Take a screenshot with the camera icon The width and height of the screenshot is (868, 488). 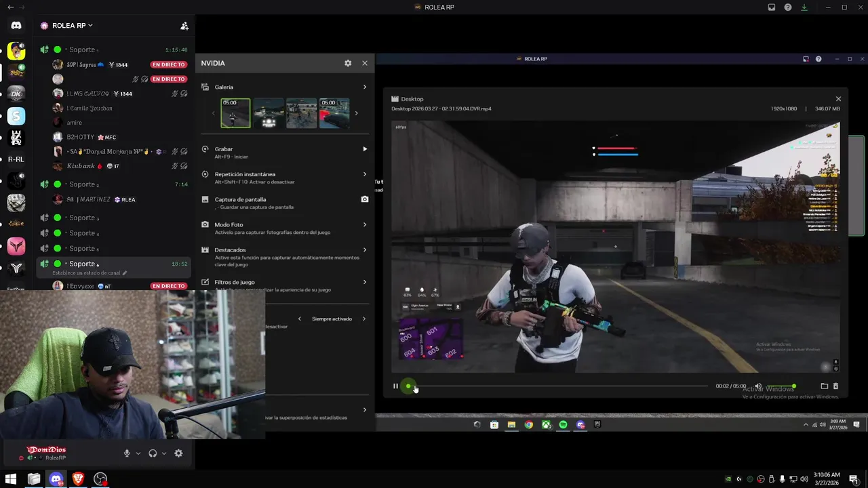365,199
